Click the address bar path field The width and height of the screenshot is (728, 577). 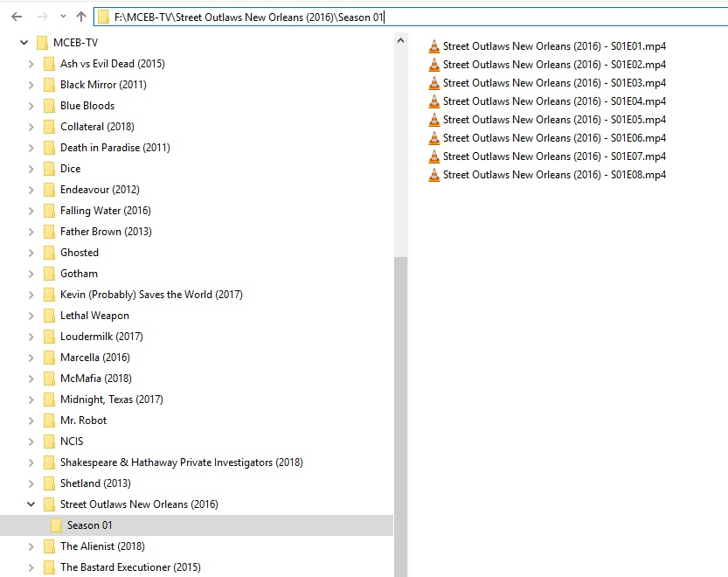click(411, 17)
